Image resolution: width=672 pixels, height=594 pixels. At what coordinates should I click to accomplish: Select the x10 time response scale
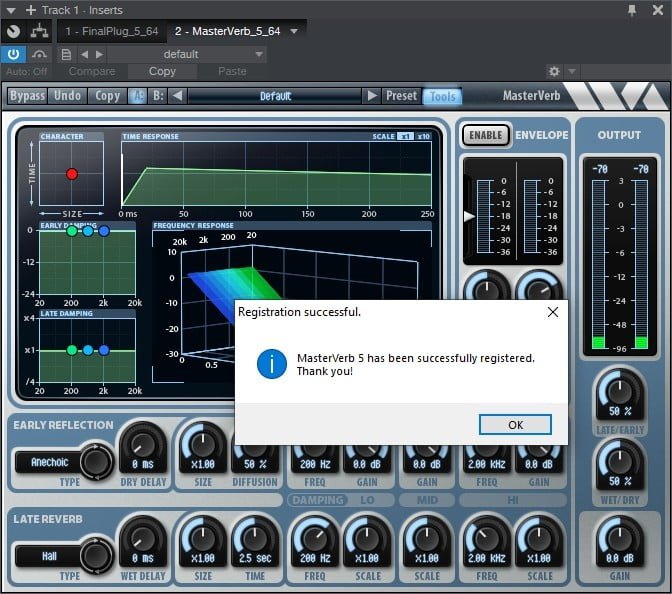(423, 136)
